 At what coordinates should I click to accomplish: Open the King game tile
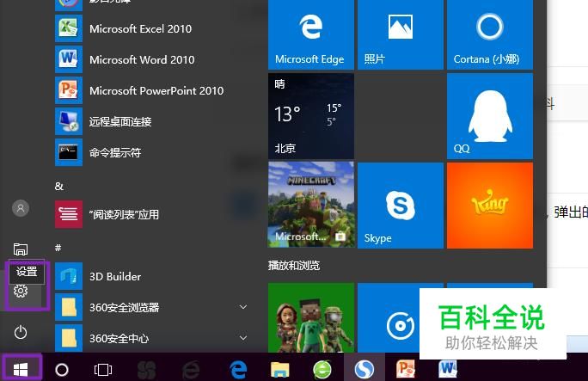tap(490, 206)
